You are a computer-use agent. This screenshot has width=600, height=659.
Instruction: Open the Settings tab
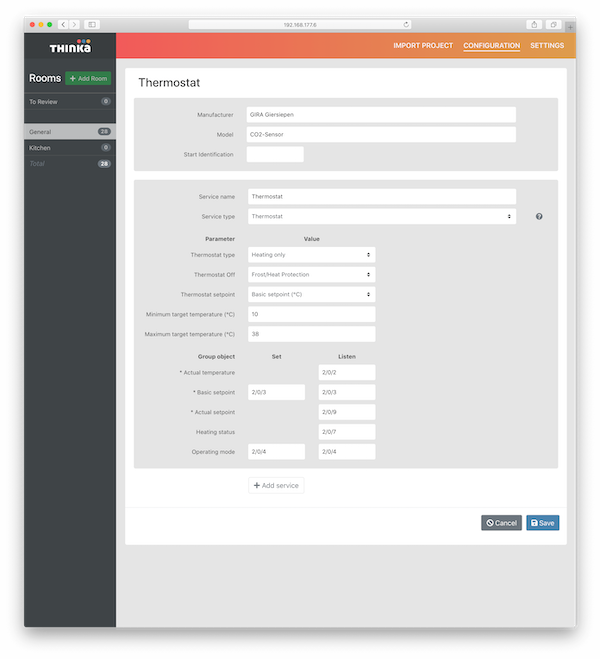click(547, 45)
